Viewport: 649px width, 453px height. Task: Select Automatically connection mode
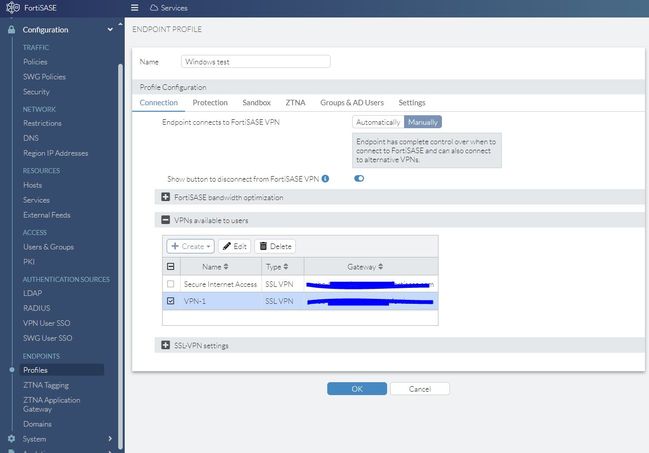click(x=378, y=122)
